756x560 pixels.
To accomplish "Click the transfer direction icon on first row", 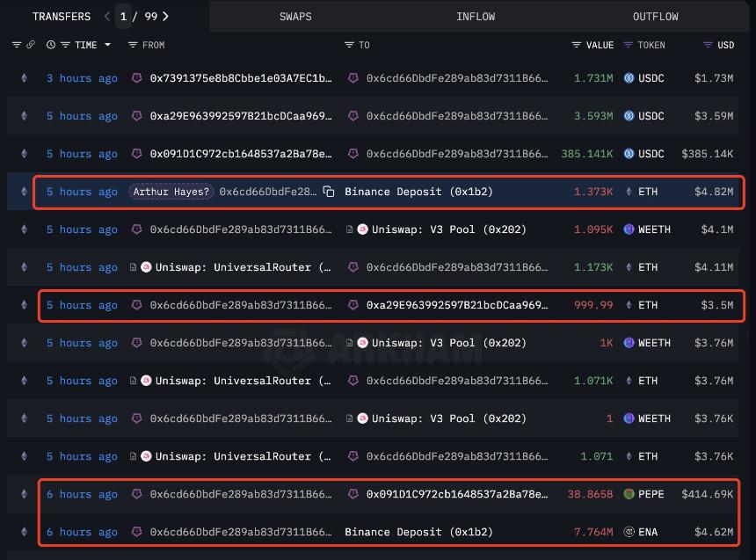I will [23, 78].
